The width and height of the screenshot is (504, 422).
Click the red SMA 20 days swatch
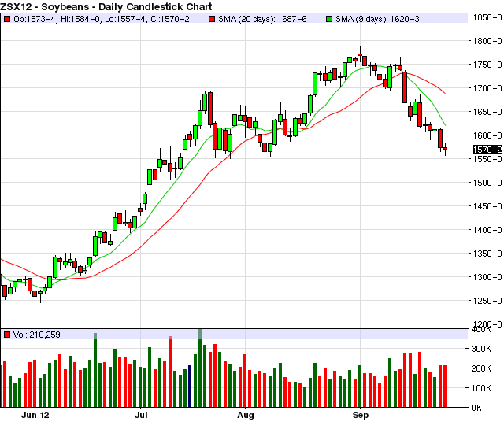pos(212,19)
